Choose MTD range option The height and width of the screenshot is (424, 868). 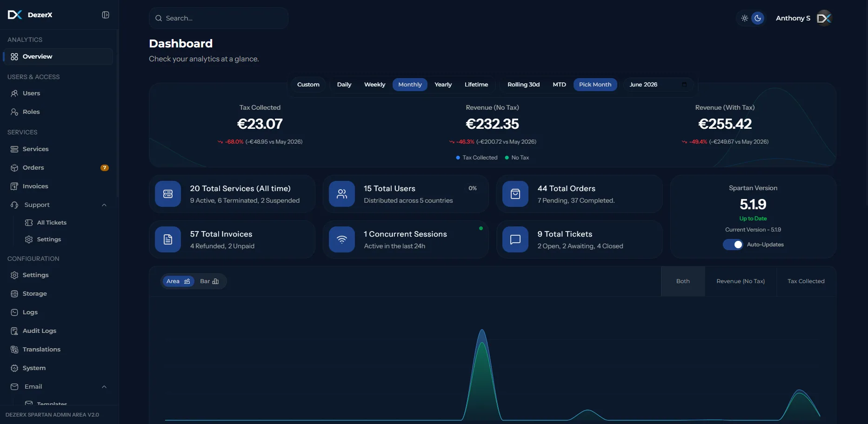click(x=560, y=85)
